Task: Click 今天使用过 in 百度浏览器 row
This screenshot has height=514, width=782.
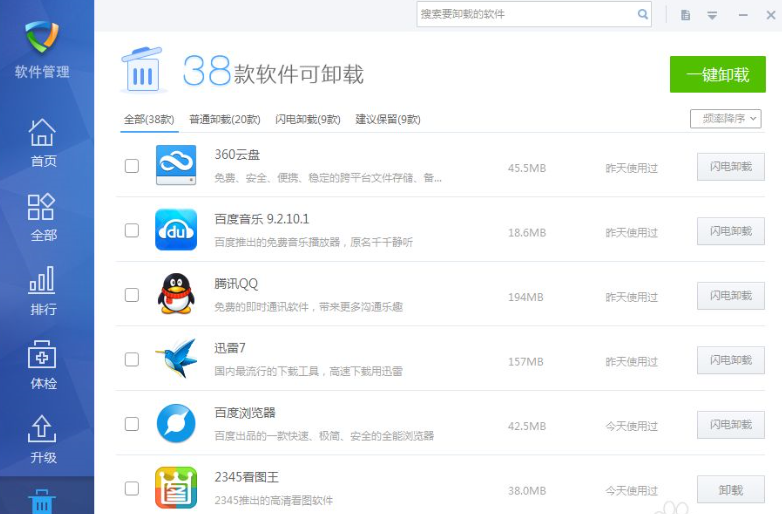Action: pos(631,426)
